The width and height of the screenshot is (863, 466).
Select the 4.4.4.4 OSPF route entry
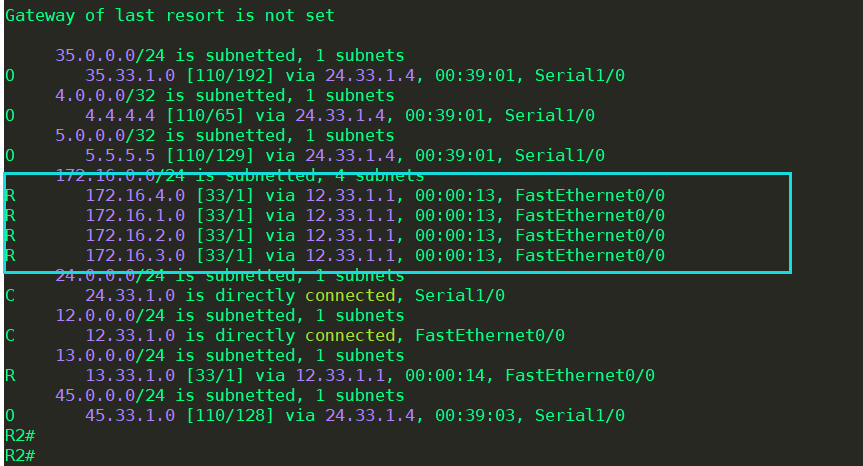[x=300, y=116]
